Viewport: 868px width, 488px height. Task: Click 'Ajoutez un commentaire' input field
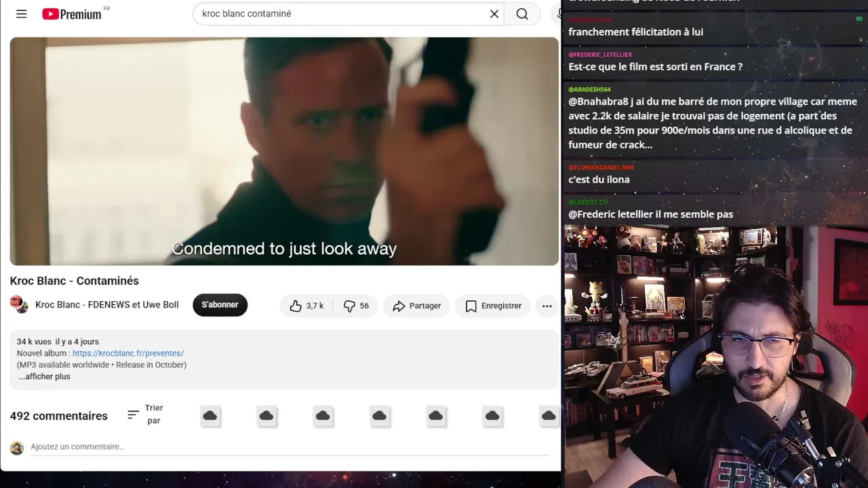[x=290, y=447]
